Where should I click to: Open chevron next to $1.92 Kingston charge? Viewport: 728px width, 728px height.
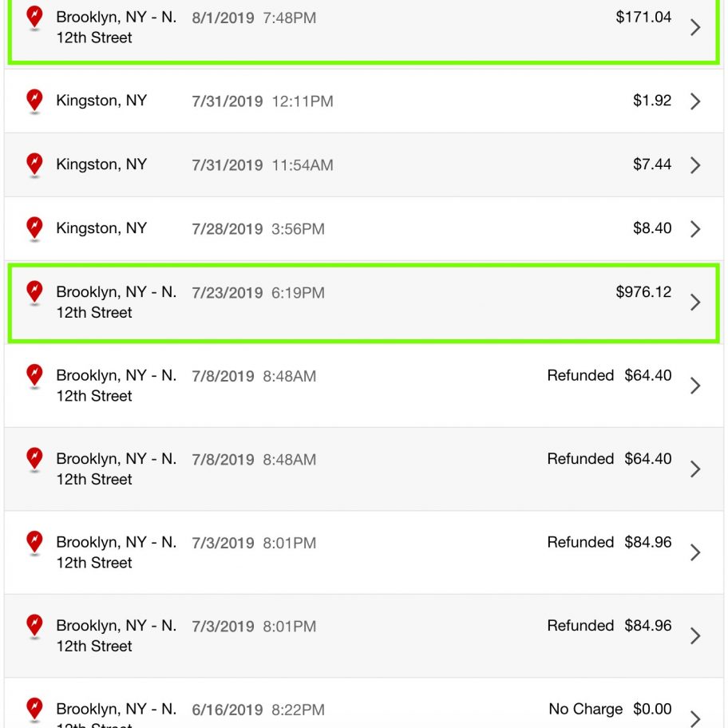pyautogui.click(x=695, y=101)
